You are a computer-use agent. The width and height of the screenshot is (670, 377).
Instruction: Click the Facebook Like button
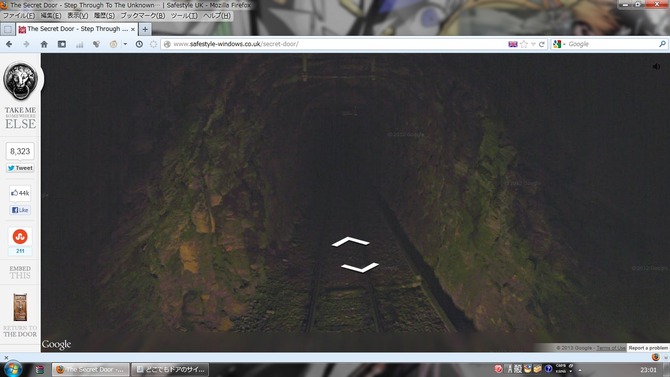[20, 210]
